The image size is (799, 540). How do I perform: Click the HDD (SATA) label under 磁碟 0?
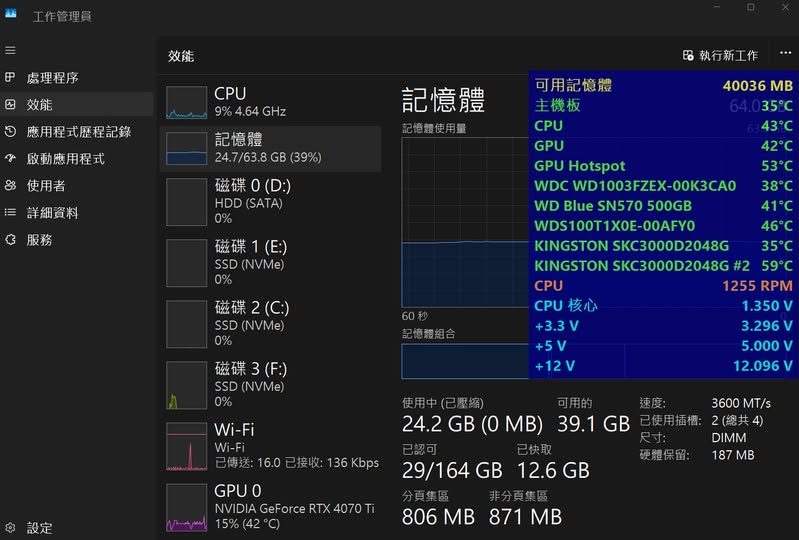248,203
